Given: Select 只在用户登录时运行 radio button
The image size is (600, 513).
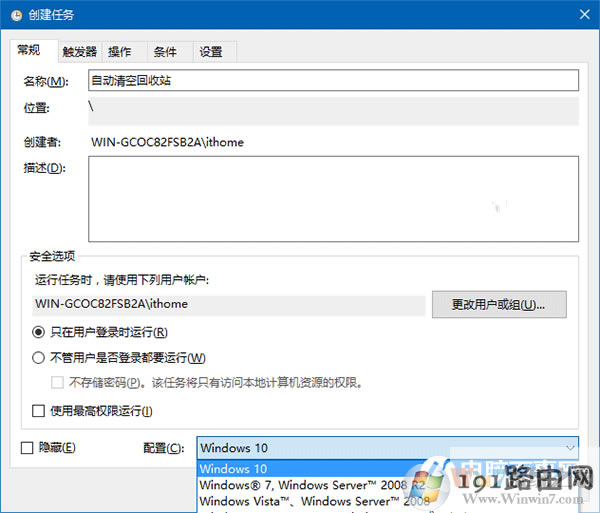Looking at the screenshot, I should click(x=39, y=333).
